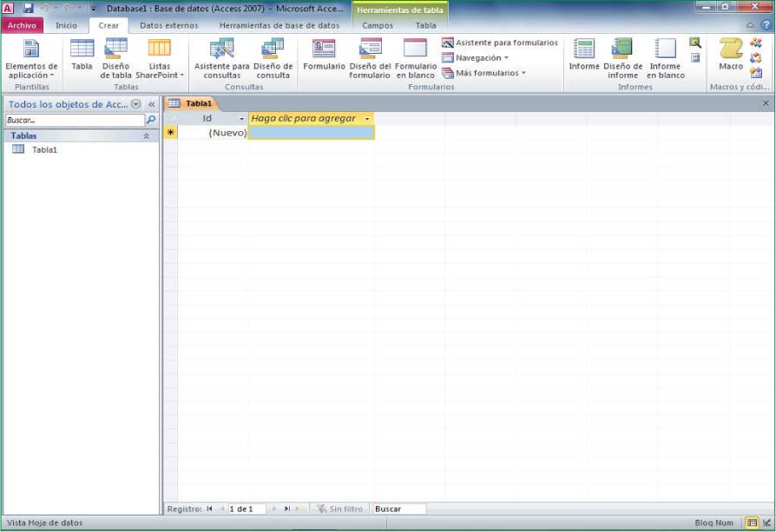Click the (Nuevo) Id cell

(213, 132)
